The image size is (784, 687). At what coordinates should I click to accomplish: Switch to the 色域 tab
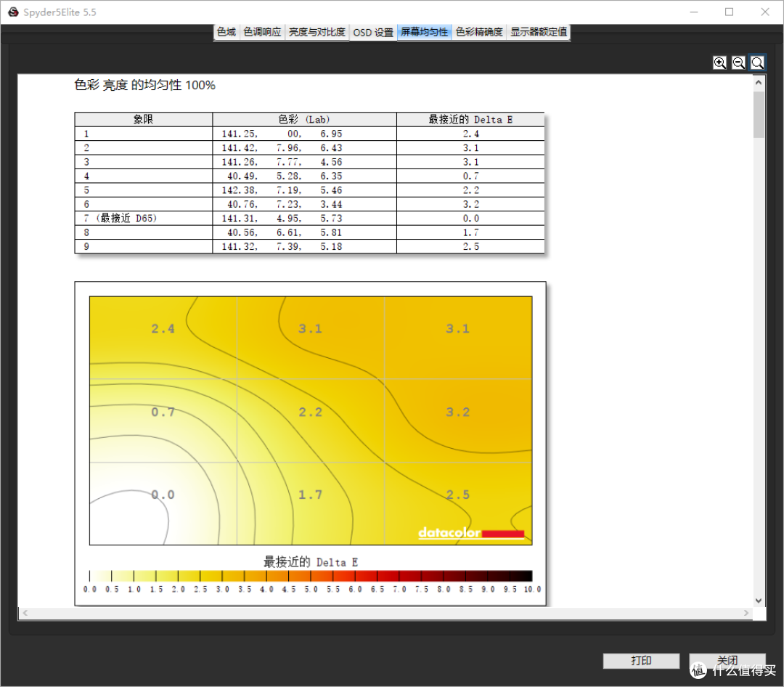click(226, 32)
